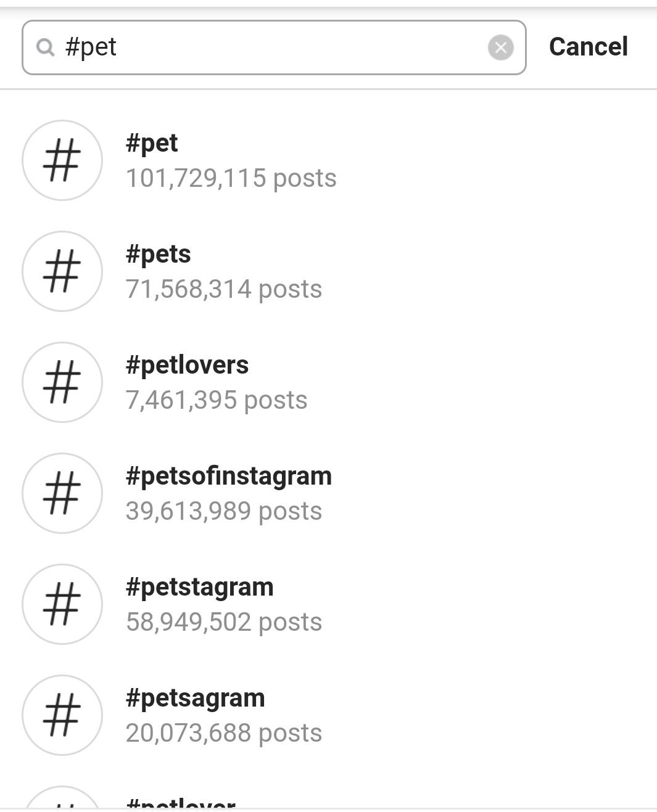Viewport: 657px width, 812px height.
Task: Click the 71,568,314 posts count
Action: pos(223,289)
